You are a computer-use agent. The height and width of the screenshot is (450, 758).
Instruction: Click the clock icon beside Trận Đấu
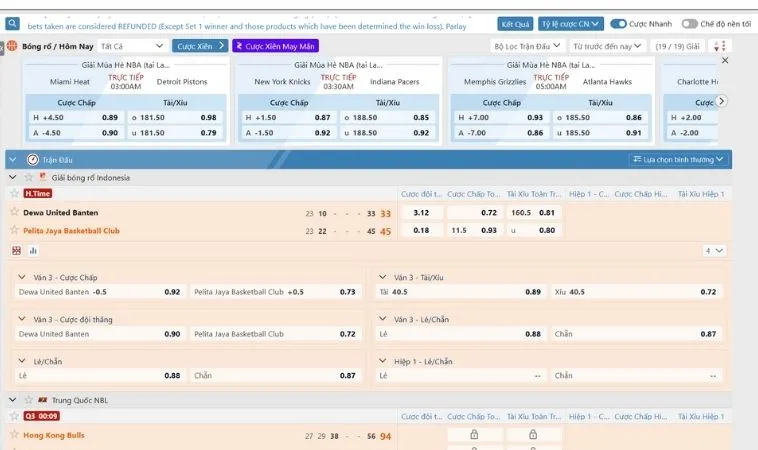(33, 160)
